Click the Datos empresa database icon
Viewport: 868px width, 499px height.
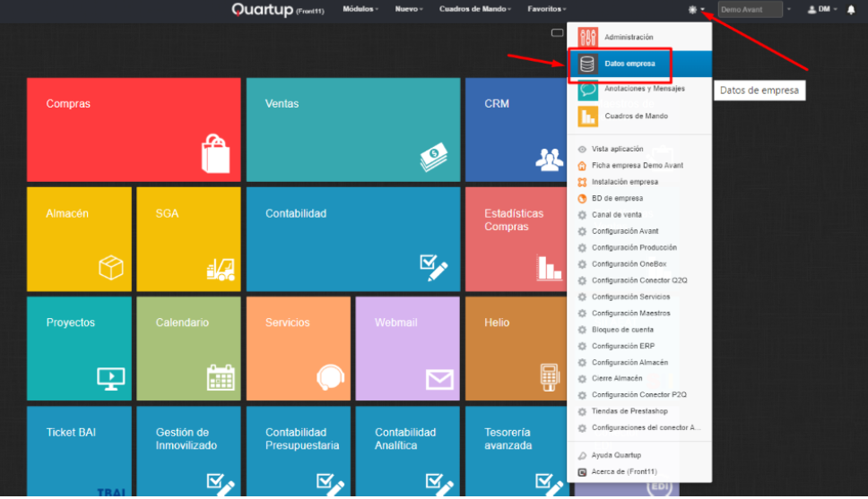tap(587, 64)
